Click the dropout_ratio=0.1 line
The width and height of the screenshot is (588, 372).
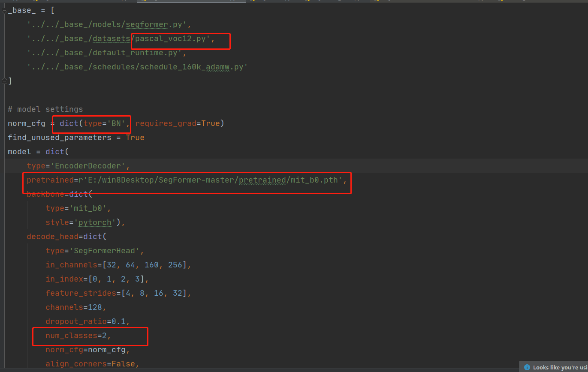point(87,321)
